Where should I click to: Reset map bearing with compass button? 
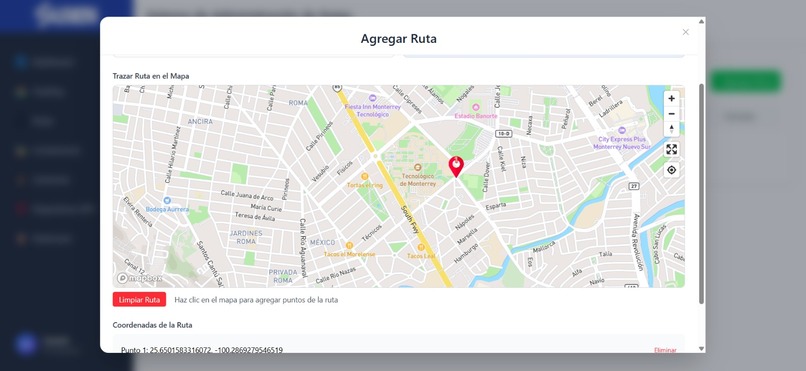coord(671,128)
